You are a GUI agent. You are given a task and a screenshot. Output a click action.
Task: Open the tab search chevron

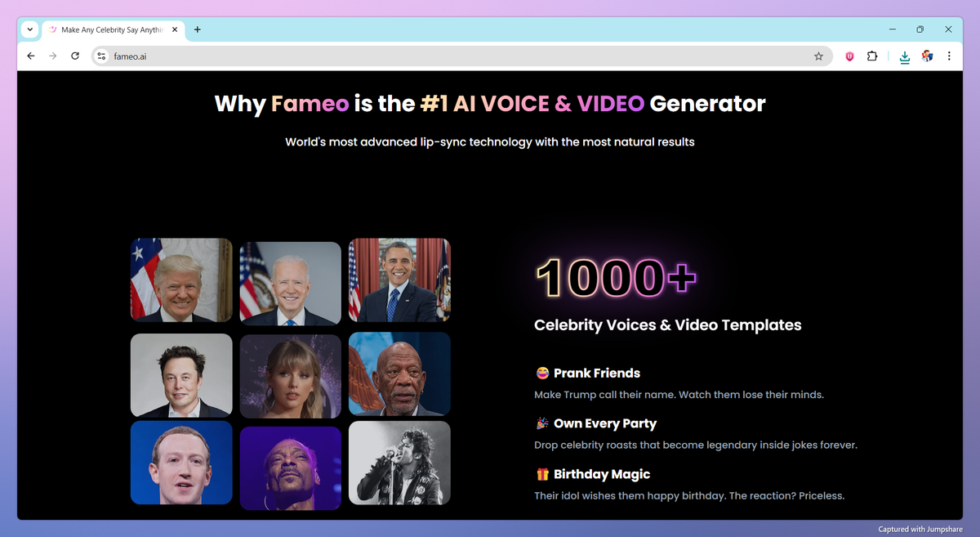(29, 29)
